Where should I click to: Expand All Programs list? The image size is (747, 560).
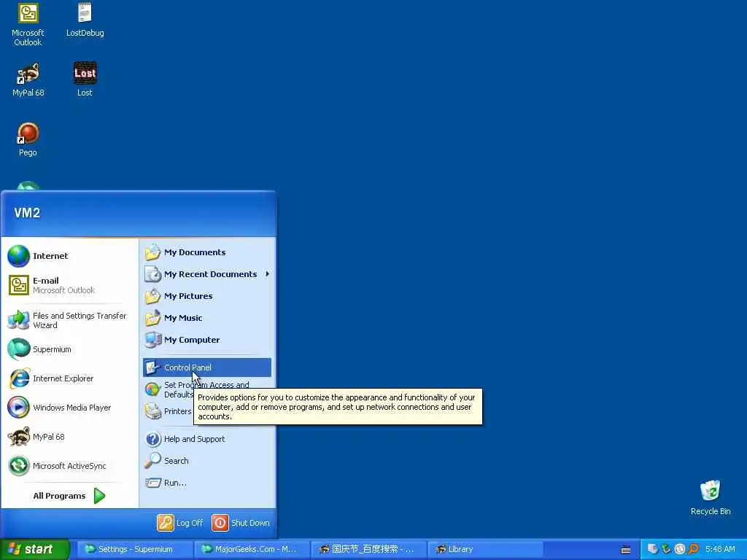click(69, 496)
